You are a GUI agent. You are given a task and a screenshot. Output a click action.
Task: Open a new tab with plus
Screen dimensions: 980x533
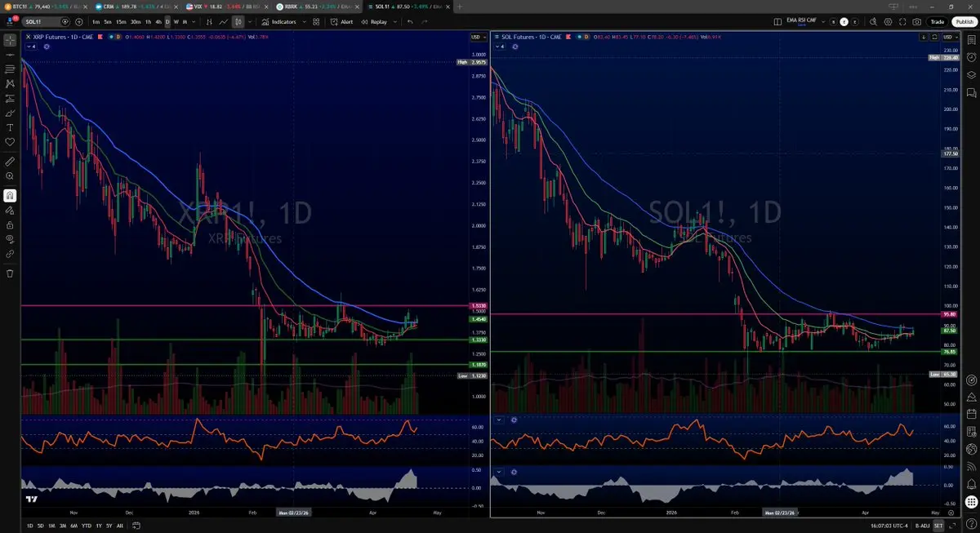click(x=459, y=6)
